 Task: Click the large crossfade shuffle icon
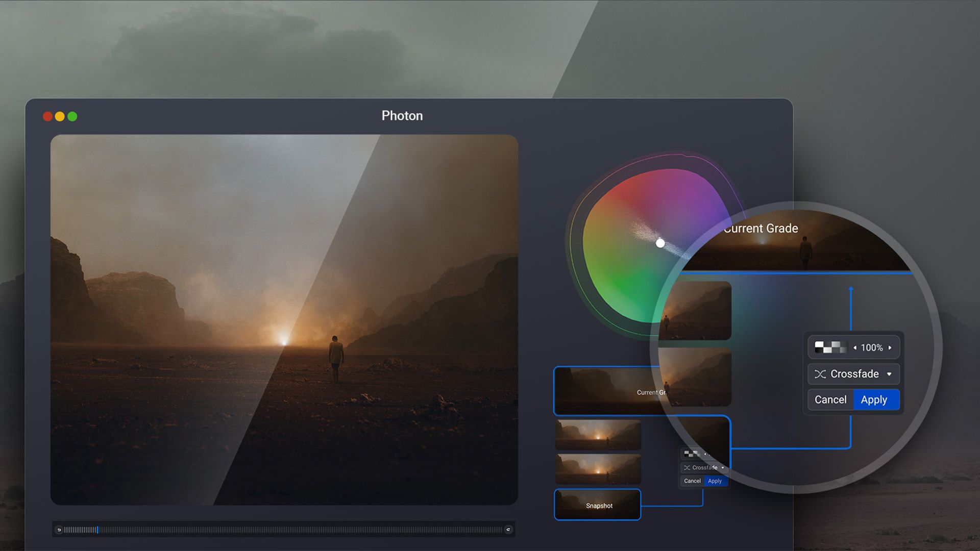[x=820, y=374]
